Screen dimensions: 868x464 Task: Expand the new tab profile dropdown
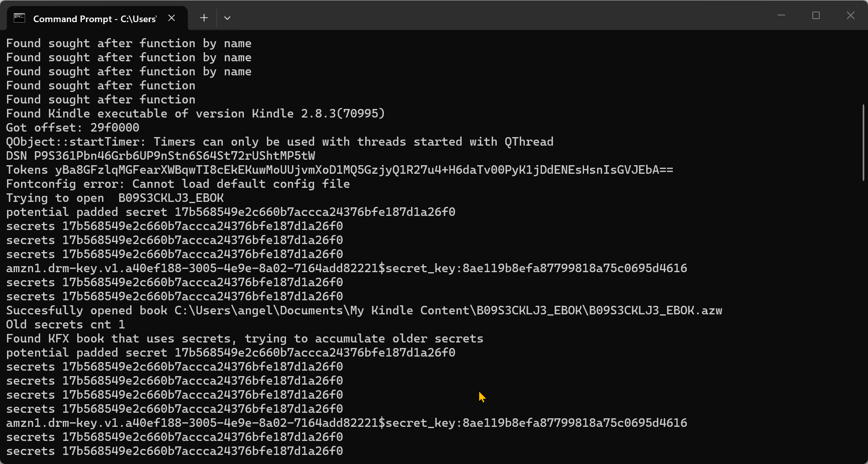tap(227, 18)
